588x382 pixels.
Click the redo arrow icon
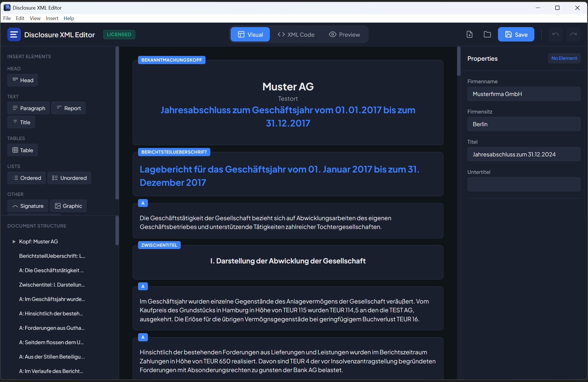click(573, 34)
